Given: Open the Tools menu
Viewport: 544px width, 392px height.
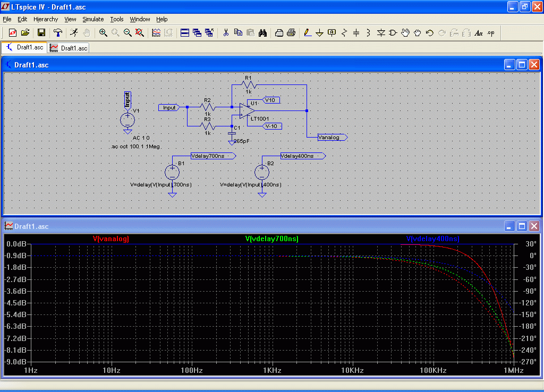Looking at the screenshot, I should pyautogui.click(x=117, y=19).
